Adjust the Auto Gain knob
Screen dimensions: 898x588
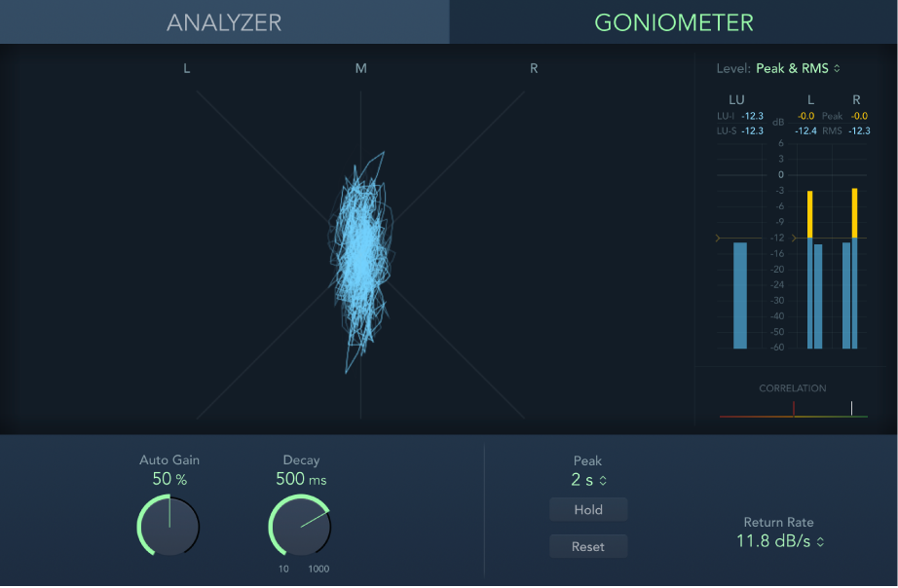pyautogui.click(x=168, y=526)
